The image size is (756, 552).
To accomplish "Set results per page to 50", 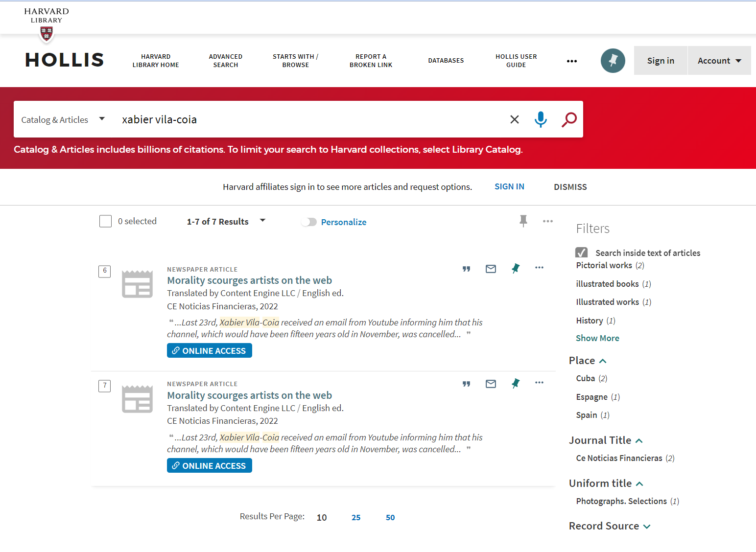I will pos(390,517).
